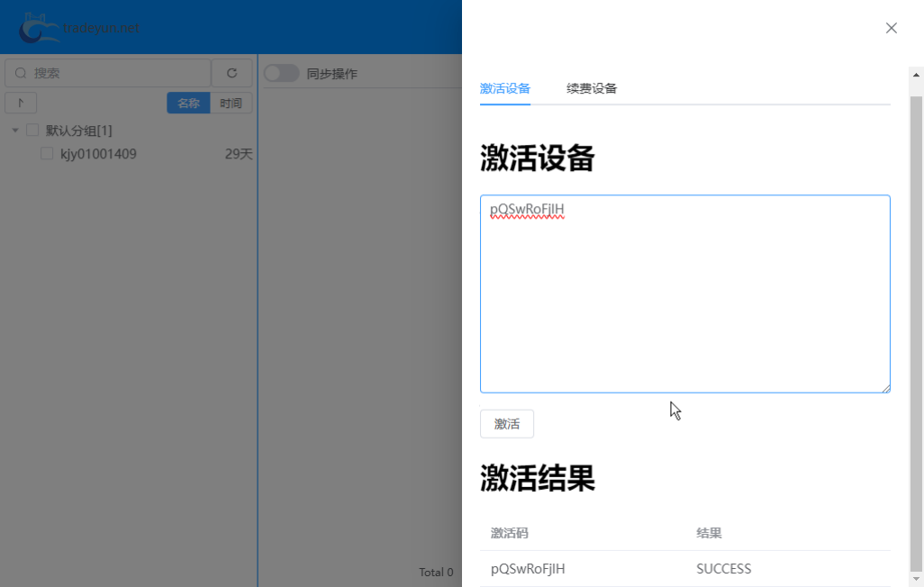Image resolution: width=924 pixels, height=587 pixels.
Task: Select the arrow pointer icon below the search bar
Action: pos(21,103)
